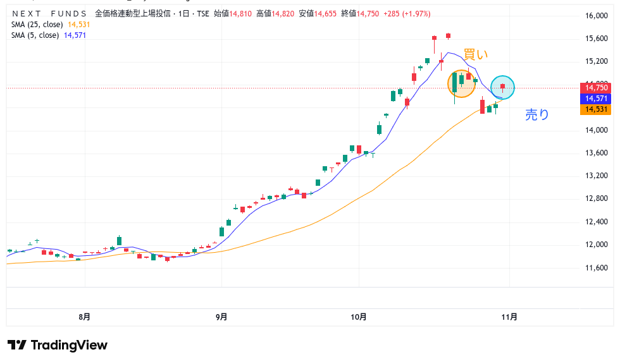Click the NEXT FUNDS symbol title

click(50, 13)
